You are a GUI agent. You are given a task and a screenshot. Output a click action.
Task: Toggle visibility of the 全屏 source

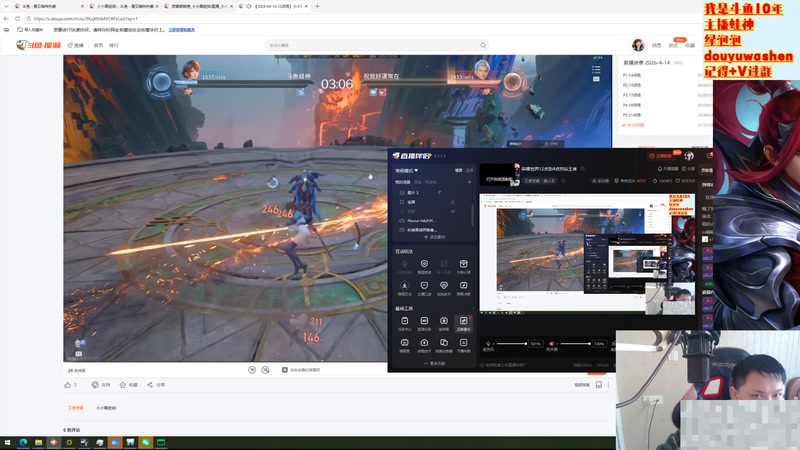tap(453, 202)
